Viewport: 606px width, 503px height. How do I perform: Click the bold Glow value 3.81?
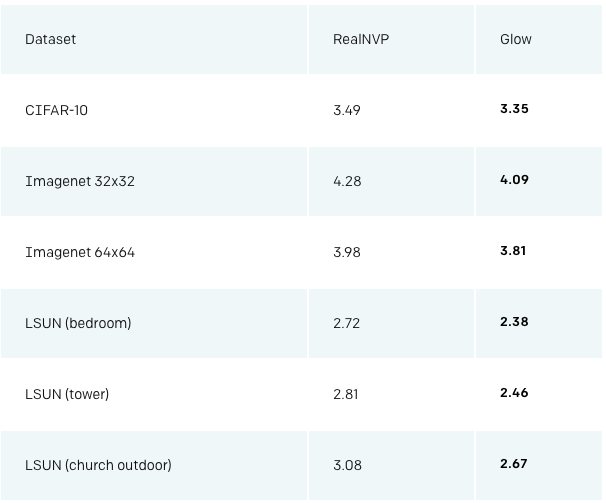[513, 251]
